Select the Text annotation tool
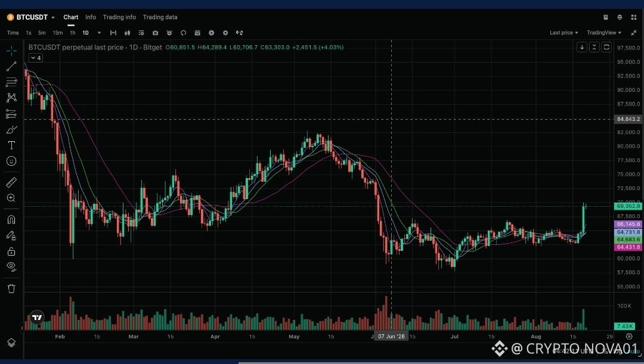644x364 pixels. click(11, 145)
